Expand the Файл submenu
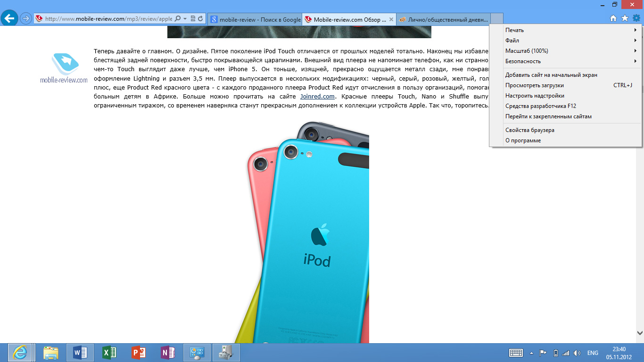Screen dimensions: 644x362 coord(565,41)
